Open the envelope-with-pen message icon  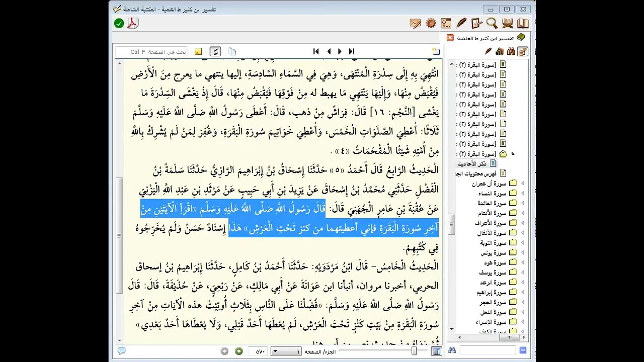415,23
